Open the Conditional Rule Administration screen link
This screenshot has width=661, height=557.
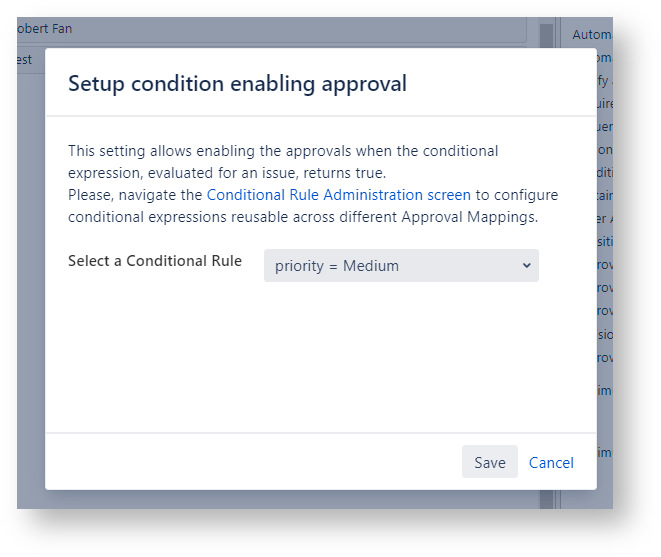(338, 195)
